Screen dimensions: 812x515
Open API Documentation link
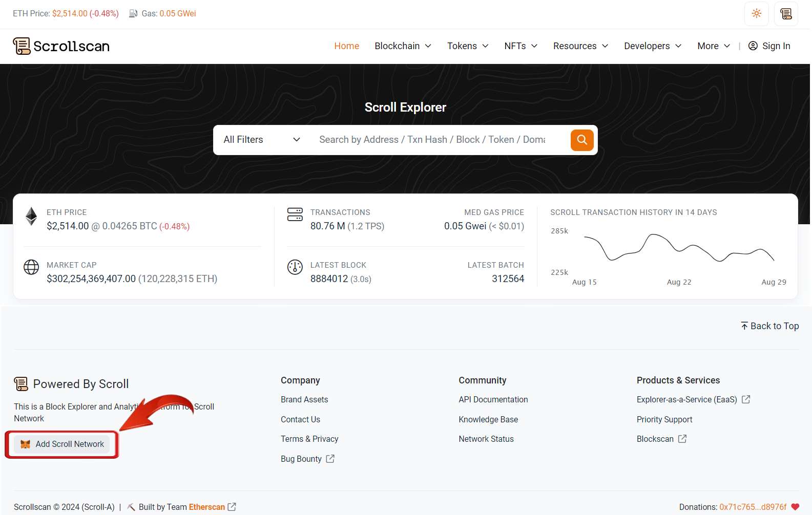pyautogui.click(x=493, y=400)
